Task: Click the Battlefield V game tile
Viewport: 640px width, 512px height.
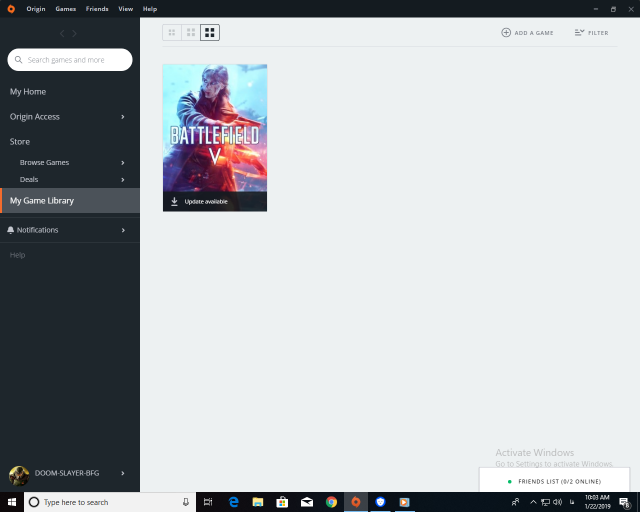Action: click(215, 127)
